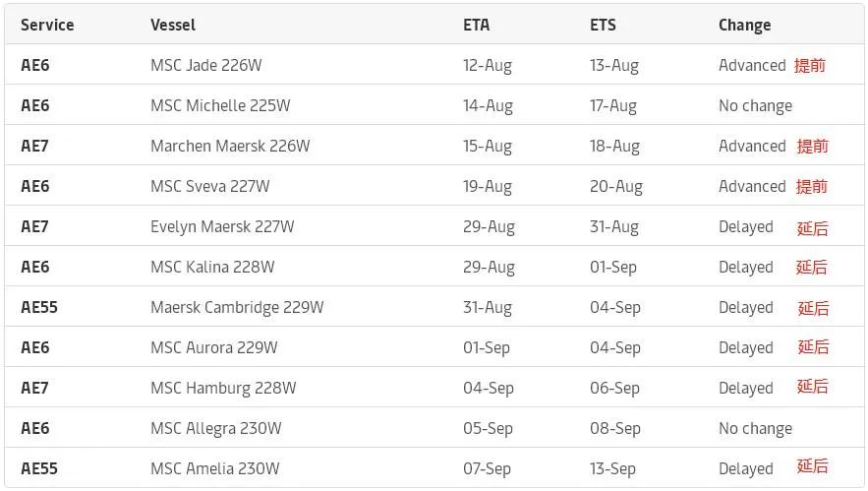This screenshot has height=491, width=868.
Task: Click the Service column header
Action: tap(47, 25)
